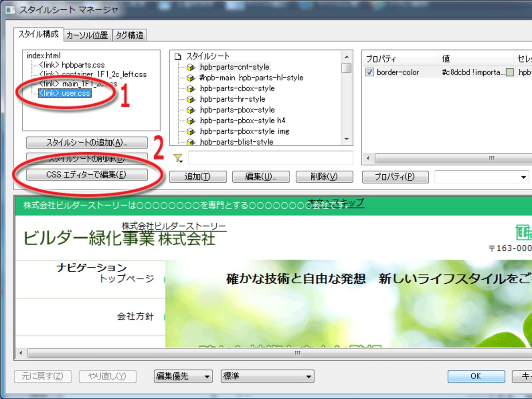
Task: Uncheck the border-color property checkbox
Action: point(370,72)
